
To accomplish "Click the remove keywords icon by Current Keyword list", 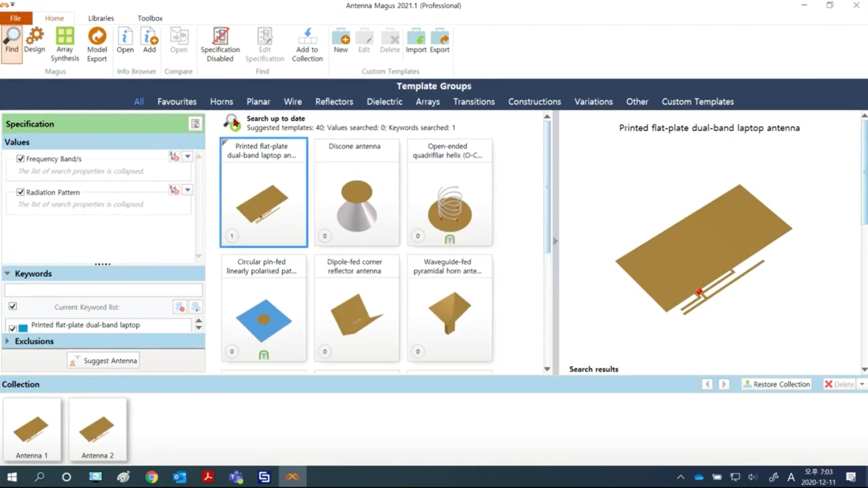I will tap(179, 307).
